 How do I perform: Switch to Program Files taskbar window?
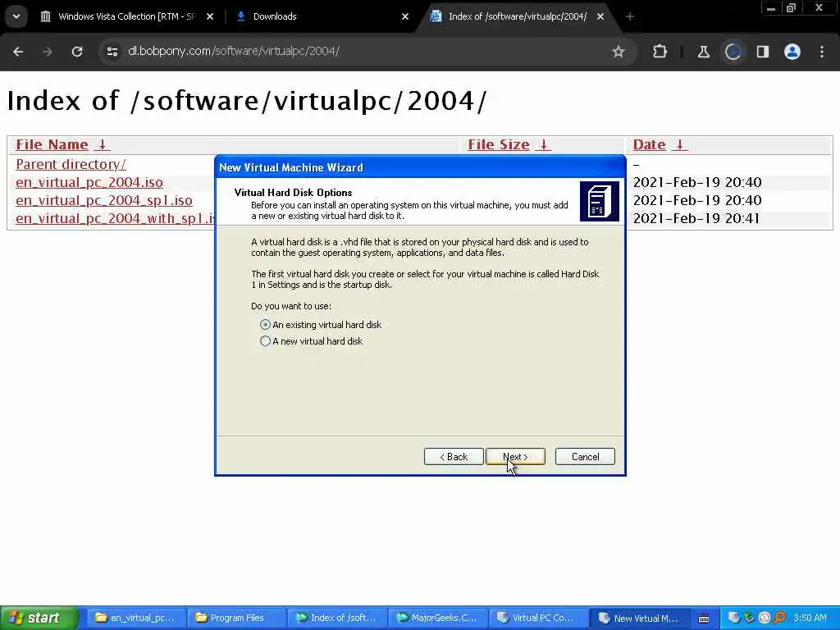click(x=235, y=618)
